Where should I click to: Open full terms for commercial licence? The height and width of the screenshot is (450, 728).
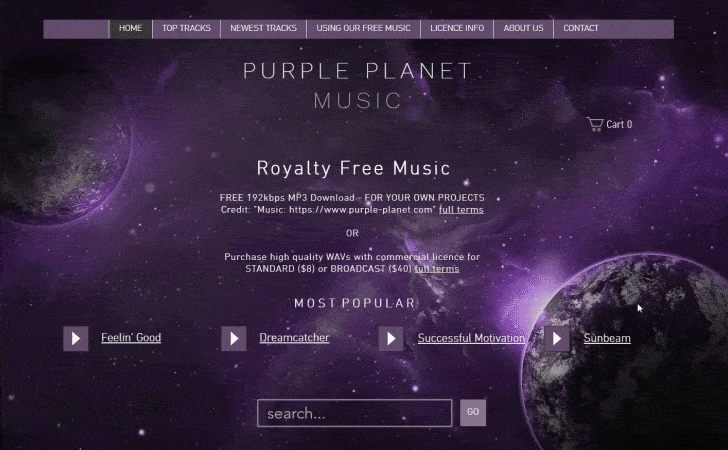pyautogui.click(x=437, y=269)
